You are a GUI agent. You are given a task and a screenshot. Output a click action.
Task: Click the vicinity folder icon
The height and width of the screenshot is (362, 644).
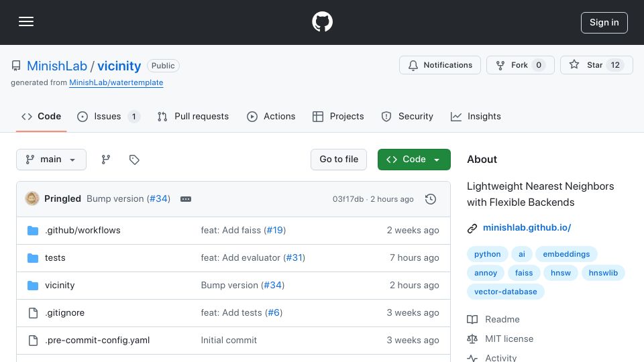[33, 286]
